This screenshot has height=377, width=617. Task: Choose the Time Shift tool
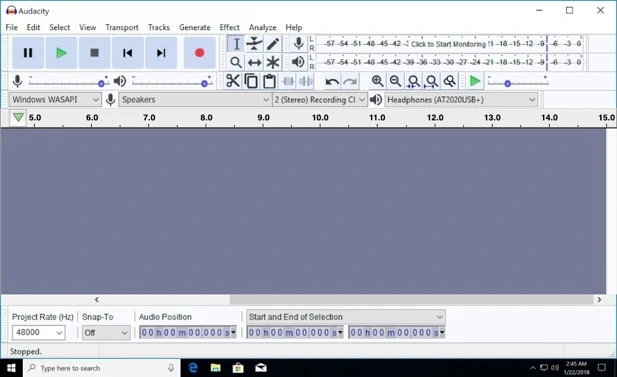point(254,62)
